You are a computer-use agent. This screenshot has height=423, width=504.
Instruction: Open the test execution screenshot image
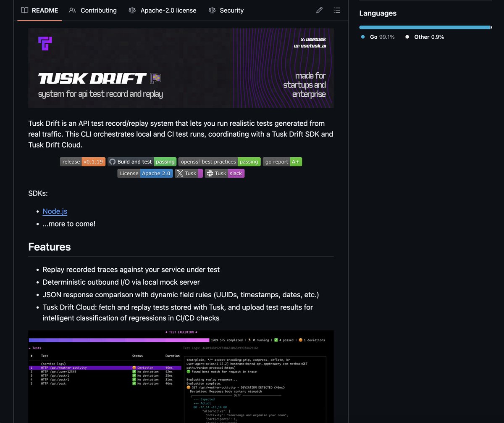[181, 376]
